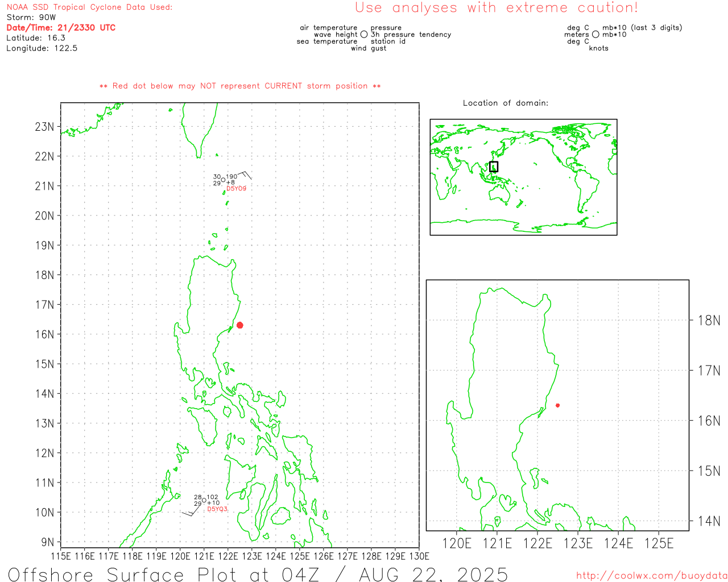Click the D5YO9 station circle marker
This screenshot has height=582, width=728.
223,180
